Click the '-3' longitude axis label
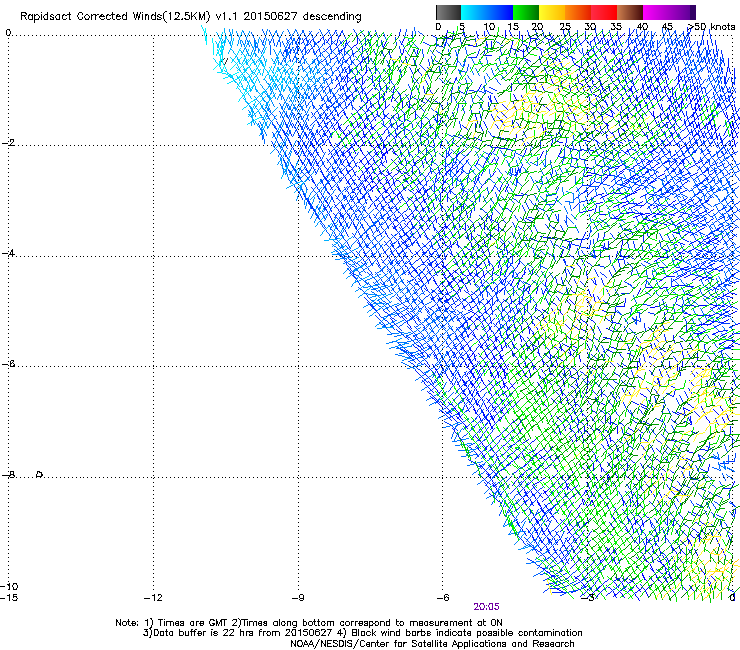This screenshot has height=650, width=740. click(x=588, y=598)
